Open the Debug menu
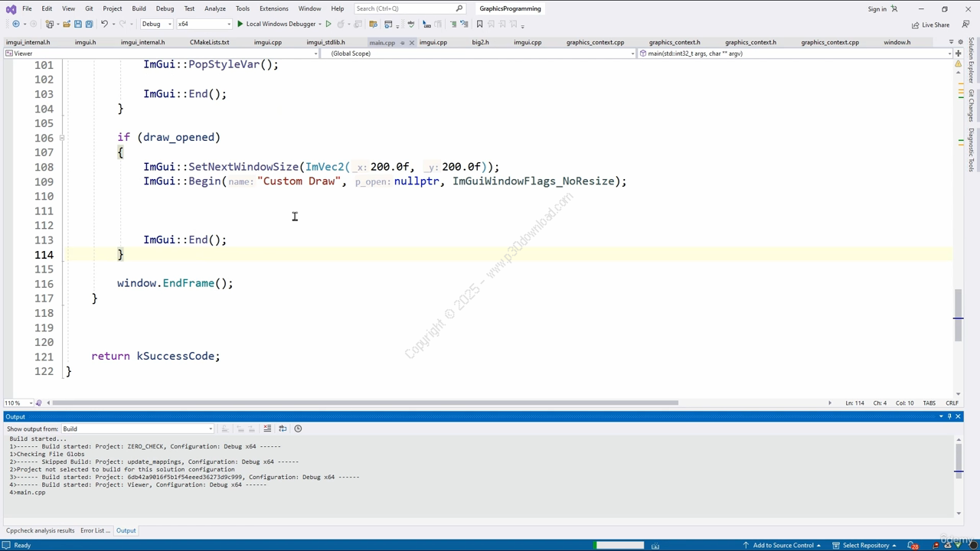The height and width of the screenshot is (551, 980). coord(165,8)
